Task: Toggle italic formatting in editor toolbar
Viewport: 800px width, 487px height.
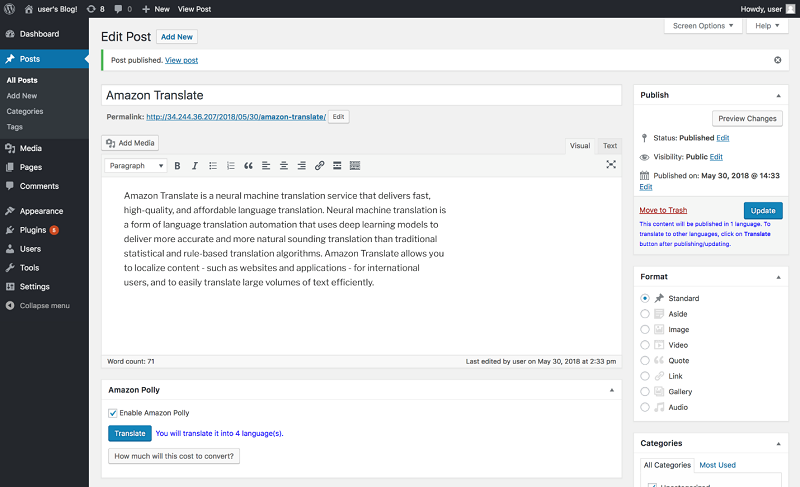Action: click(x=194, y=166)
